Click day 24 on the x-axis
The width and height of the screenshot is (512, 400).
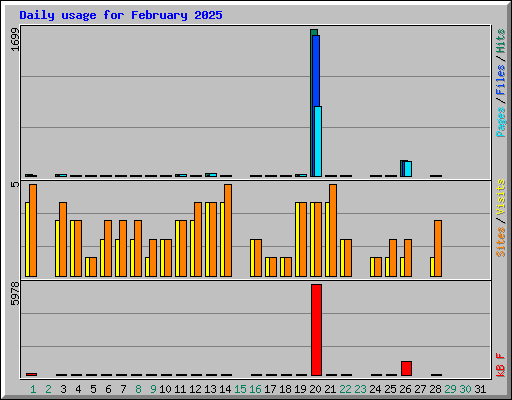click(x=375, y=389)
